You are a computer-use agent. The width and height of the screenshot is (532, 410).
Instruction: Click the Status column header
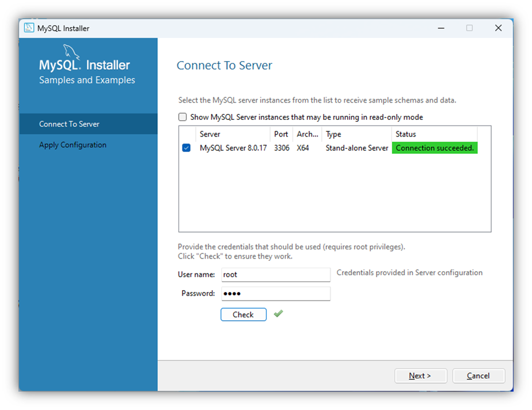click(434, 134)
